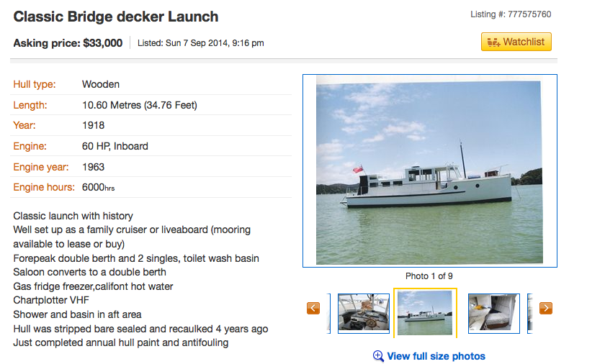Click the Engine hours value 6000hrs

98,188
